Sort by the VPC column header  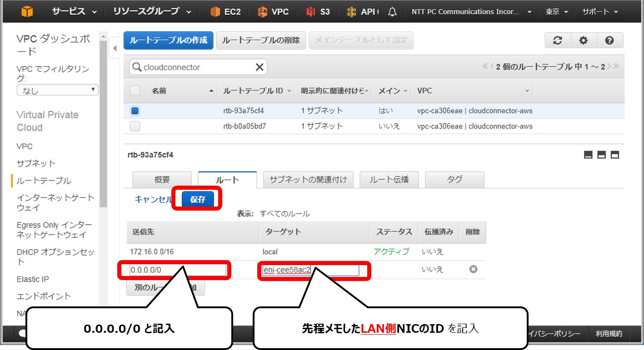[473, 91]
